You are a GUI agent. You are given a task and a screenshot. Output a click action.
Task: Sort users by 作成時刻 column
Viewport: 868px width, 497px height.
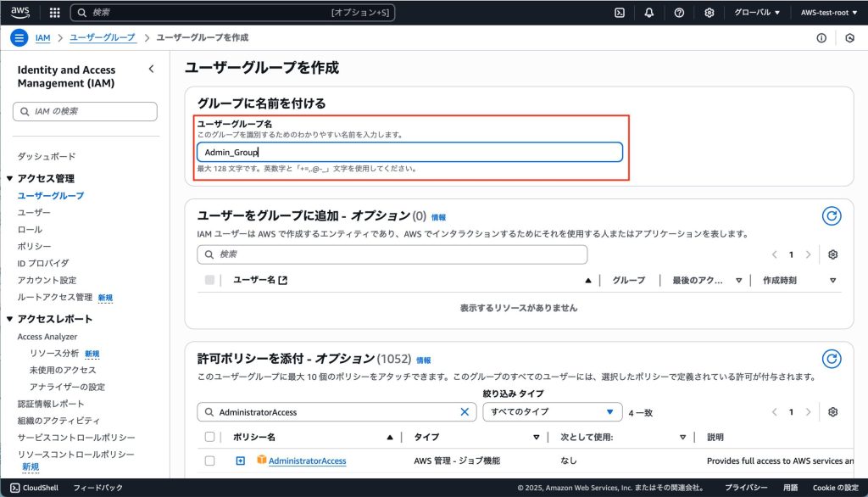(x=832, y=281)
